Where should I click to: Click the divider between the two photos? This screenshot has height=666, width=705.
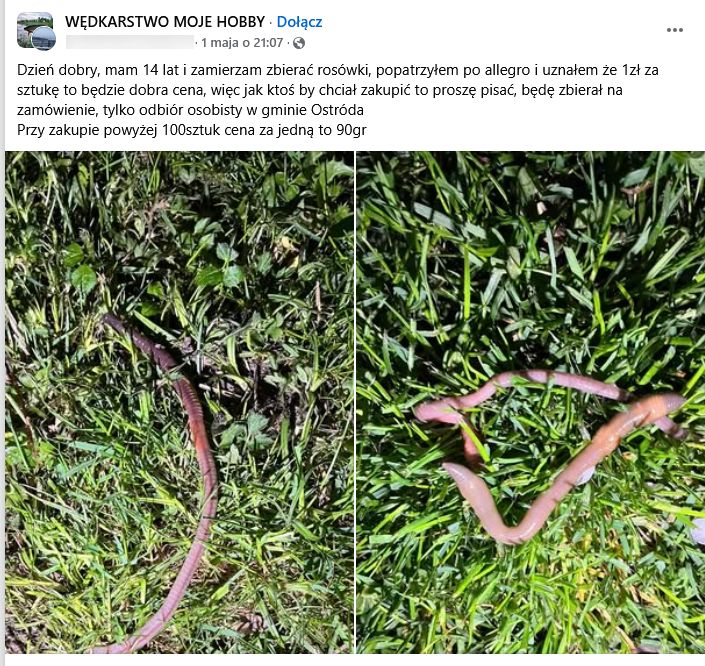pyautogui.click(x=355, y=402)
